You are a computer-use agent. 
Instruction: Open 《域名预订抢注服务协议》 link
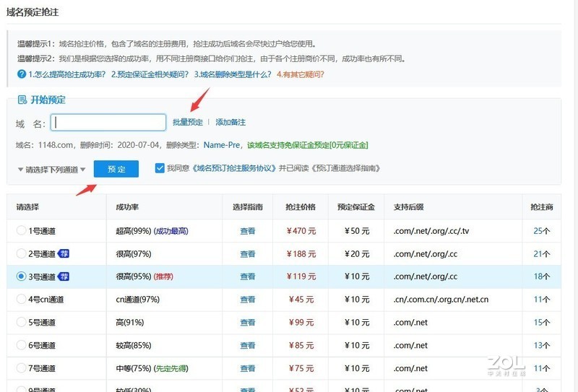click(233, 168)
